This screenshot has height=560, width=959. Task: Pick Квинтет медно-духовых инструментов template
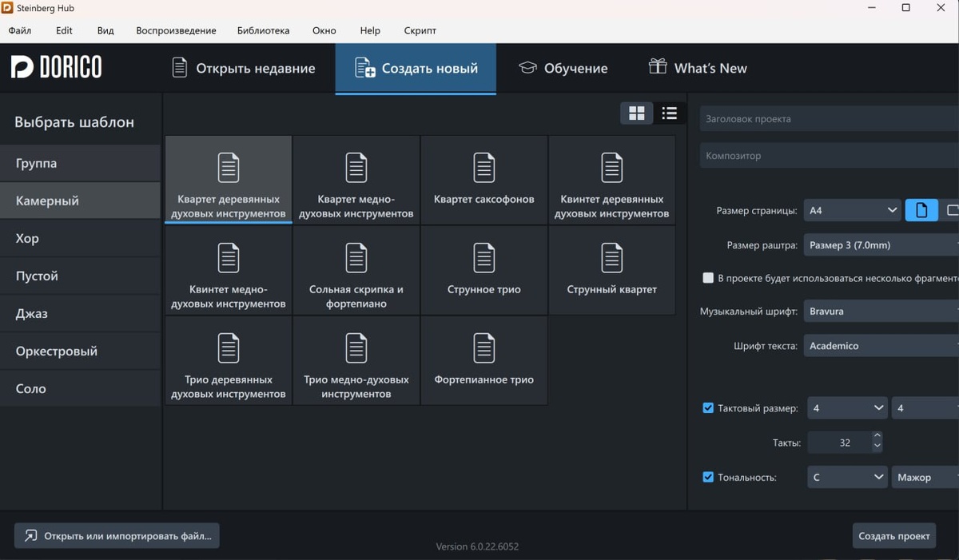[229, 270]
